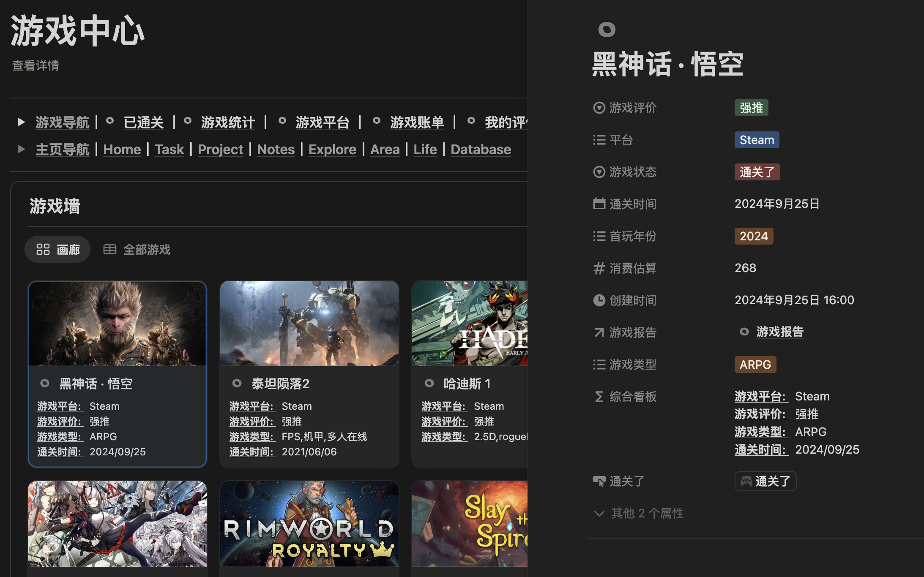Click the page icon above 黑神话·悟空 title
Image resolution: width=924 pixels, height=577 pixels.
click(607, 29)
